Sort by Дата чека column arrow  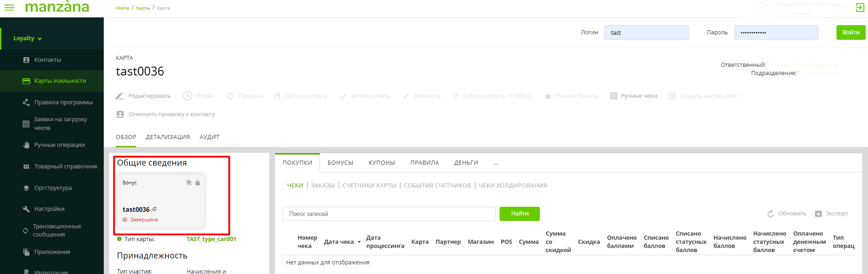point(359,242)
